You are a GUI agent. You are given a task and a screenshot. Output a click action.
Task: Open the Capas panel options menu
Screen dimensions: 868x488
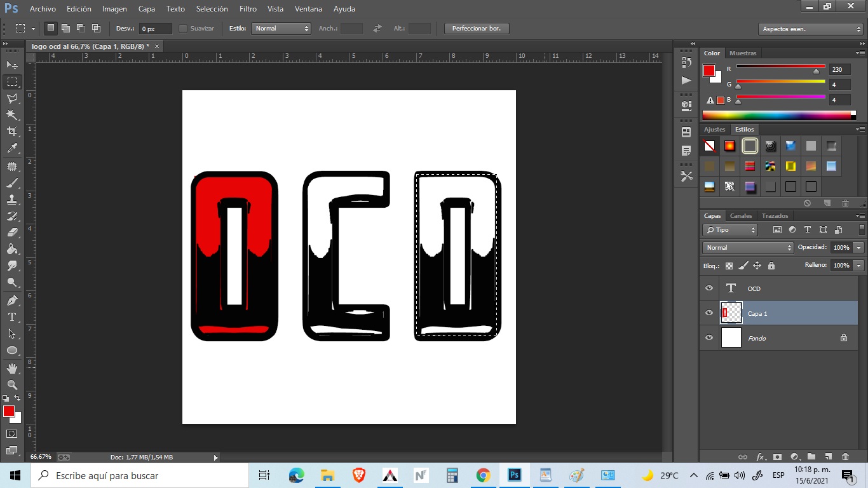click(860, 216)
